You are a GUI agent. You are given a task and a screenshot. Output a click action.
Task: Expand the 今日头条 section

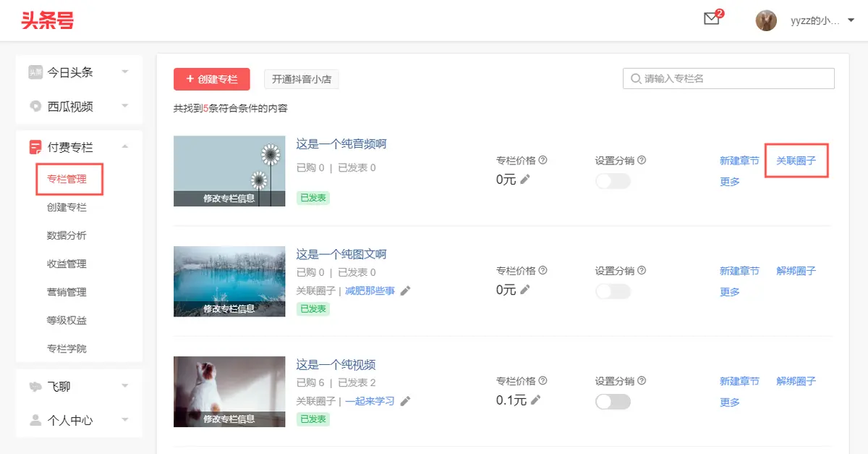(124, 72)
